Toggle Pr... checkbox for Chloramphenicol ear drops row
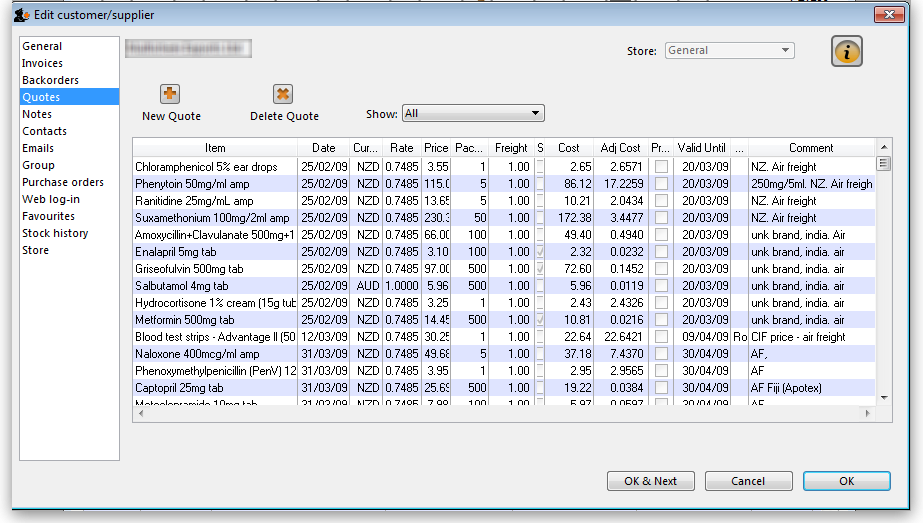This screenshot has width=923, height=523. [661, 167]
